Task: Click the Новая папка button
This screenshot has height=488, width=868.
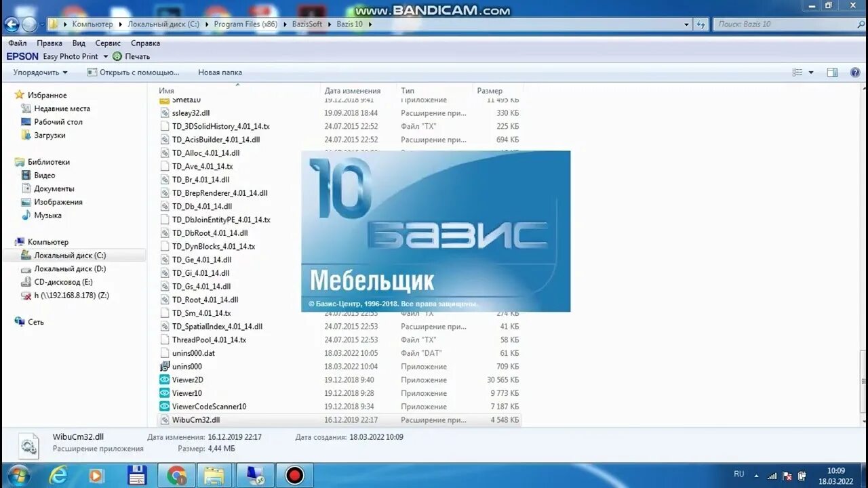Action: click(x=220, y=73)
